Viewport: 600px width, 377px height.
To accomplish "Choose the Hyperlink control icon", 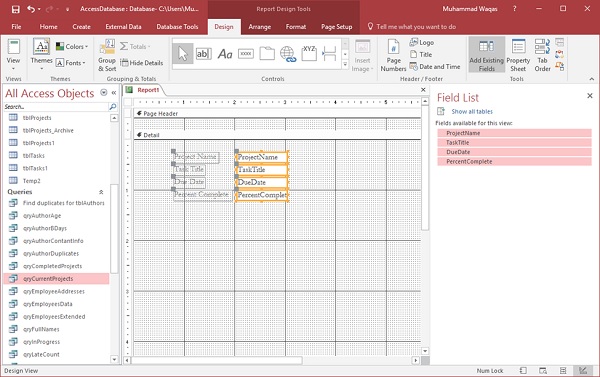I will 288,54.
